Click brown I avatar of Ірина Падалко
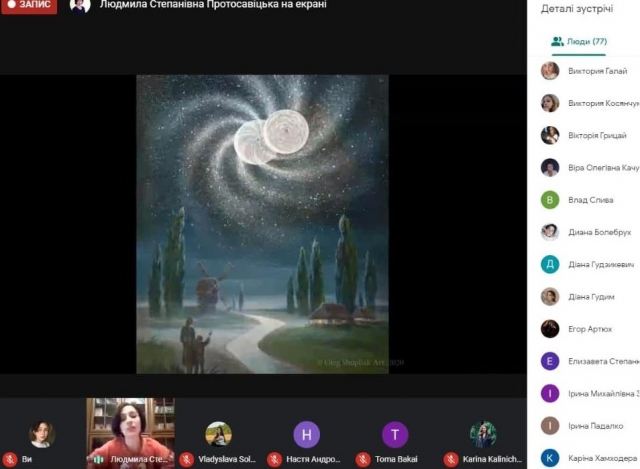Viewport: 640px width, 469px height. 550,426
